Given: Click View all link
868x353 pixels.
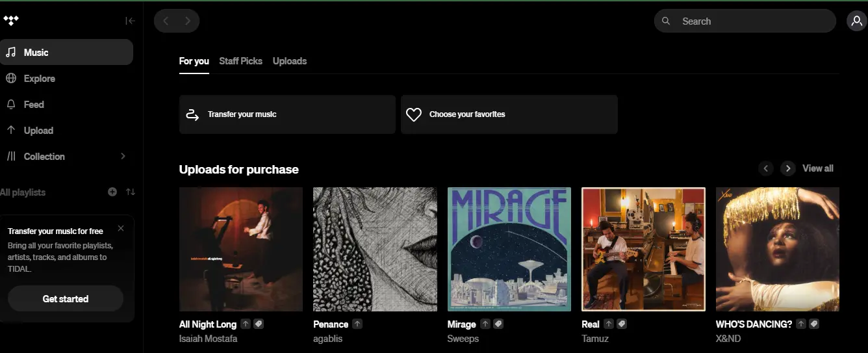Looking at the screenshot, I should click(818, 168).
